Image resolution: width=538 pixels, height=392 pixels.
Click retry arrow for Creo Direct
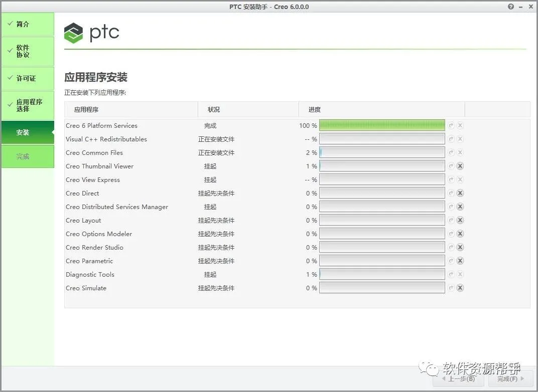tap(451, 193)
